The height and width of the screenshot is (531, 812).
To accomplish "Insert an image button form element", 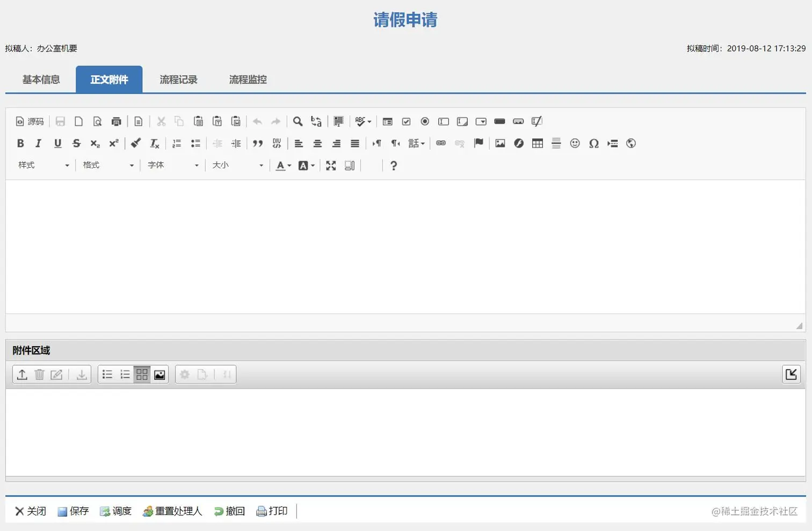I will tap(518, 121).
